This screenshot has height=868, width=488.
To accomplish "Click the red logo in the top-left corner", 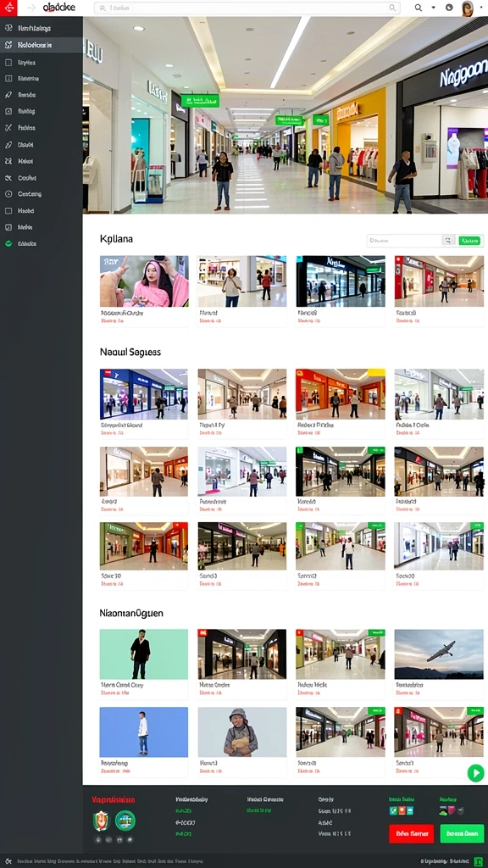I will click(x=8, y=8).
